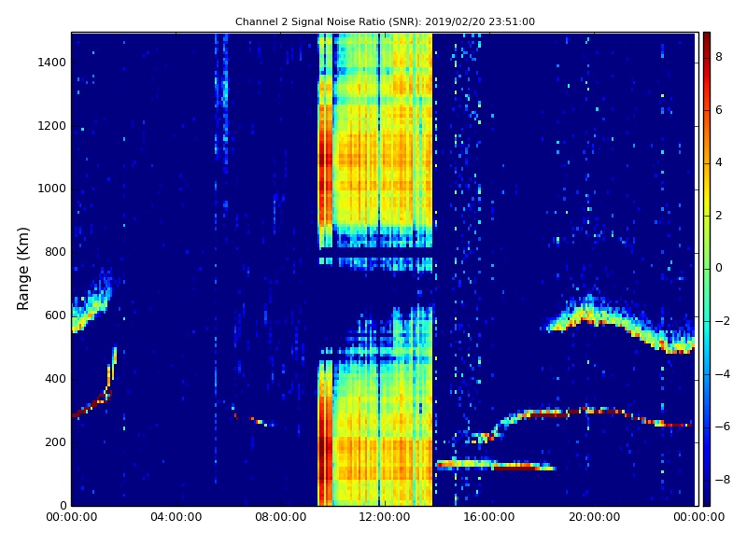Click the 12:00:00 time tick label
The height and width of the screenshot is (560, 747).
(x=385, y=517)
